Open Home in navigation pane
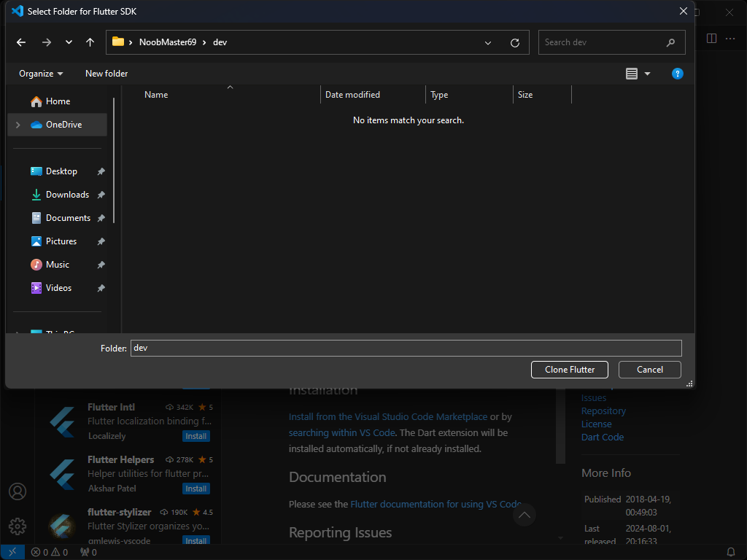 coord(58,101)
